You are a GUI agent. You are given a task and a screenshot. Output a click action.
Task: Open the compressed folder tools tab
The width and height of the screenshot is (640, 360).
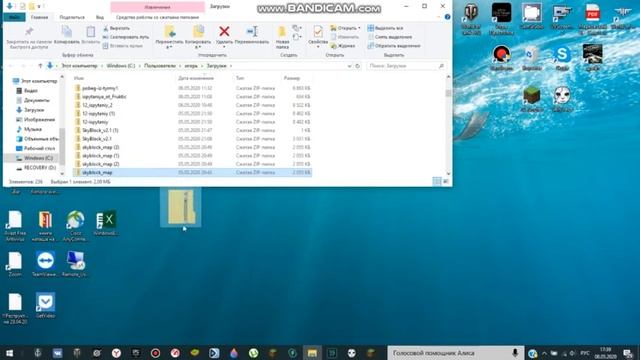[158, 17]
